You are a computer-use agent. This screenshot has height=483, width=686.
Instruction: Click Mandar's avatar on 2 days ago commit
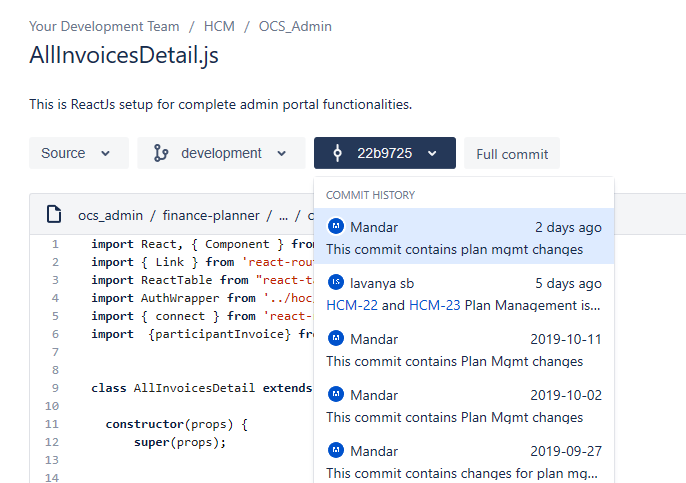coord(336,226)
